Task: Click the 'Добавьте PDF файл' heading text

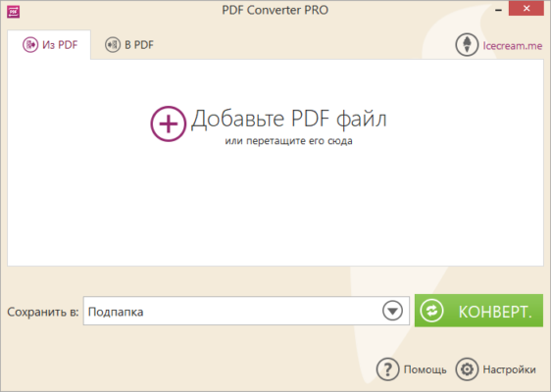Action: [x=289, y=119]
